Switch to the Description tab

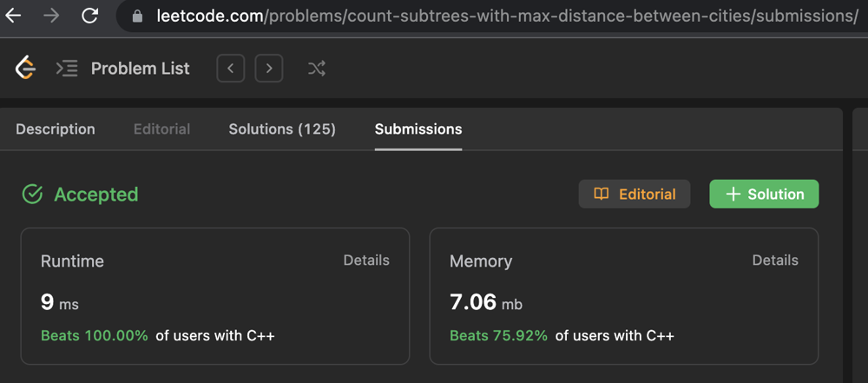click(56, 129)
